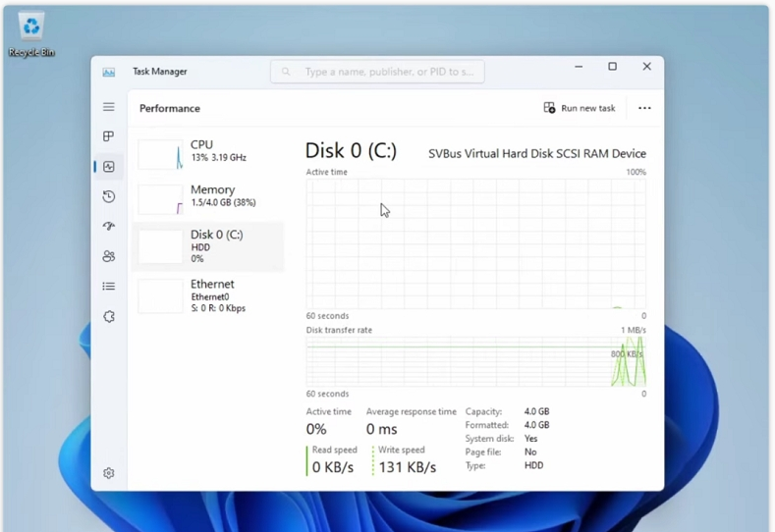775x532 pixels.
Task: Switch to Startup apps icon
Action: click(109, 227)
